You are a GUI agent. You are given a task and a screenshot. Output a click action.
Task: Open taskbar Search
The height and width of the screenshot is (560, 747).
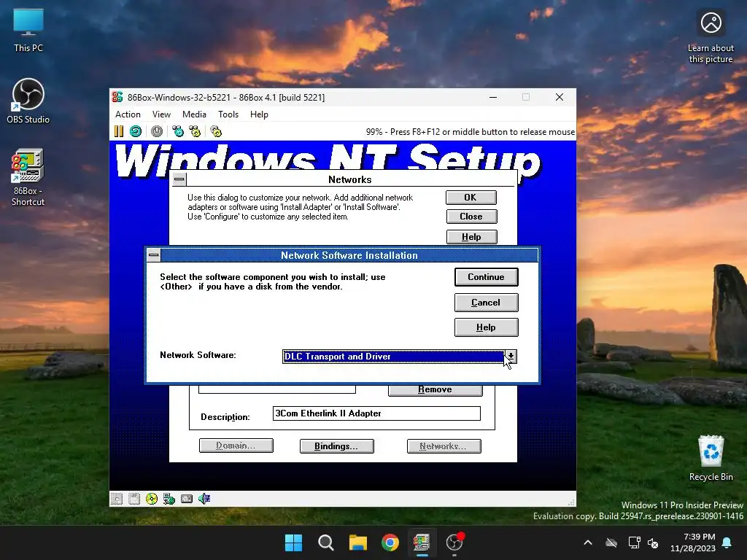[326, 542]
